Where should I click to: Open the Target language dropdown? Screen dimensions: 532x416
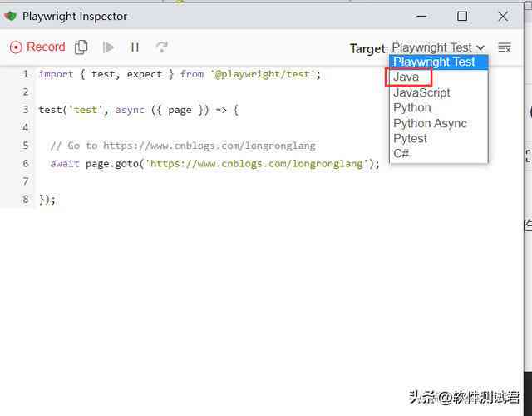(x=438, y=47)
